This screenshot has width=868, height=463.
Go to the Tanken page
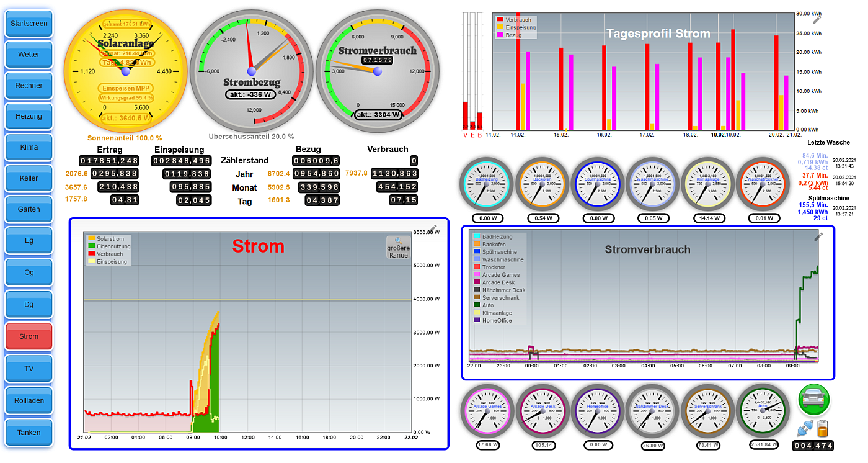(x=29, y=433)
